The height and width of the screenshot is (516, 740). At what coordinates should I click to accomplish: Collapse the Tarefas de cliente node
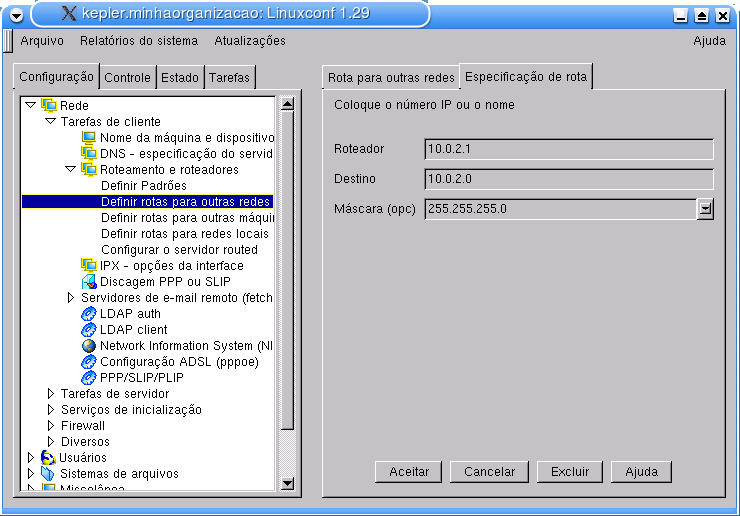pos(50,121)
